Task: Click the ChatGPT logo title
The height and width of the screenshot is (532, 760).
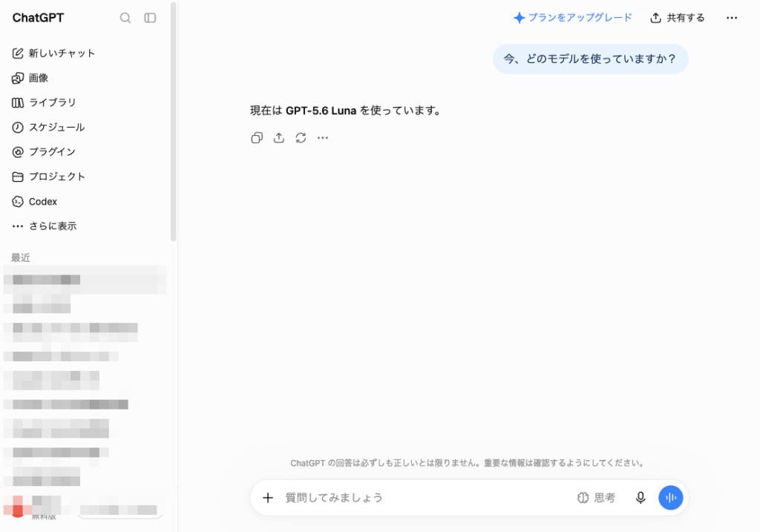Action: tap(38, 18)
